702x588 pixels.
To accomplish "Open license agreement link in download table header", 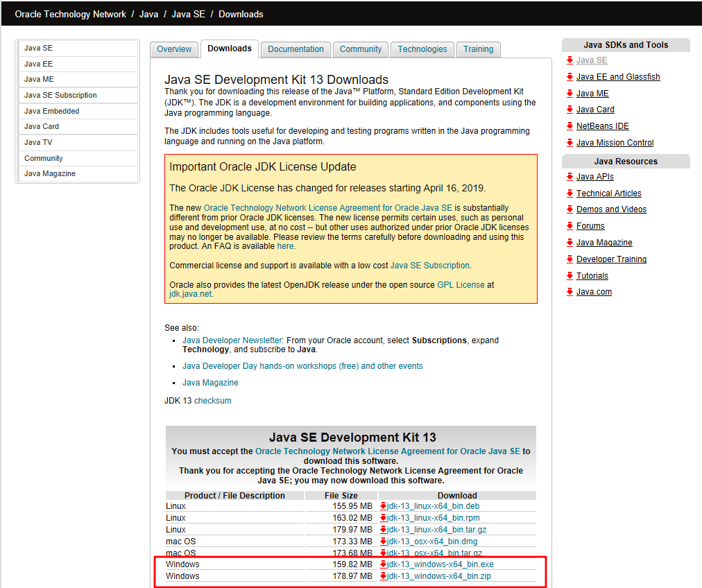I will pyautogui.click(x=388, y=451).
